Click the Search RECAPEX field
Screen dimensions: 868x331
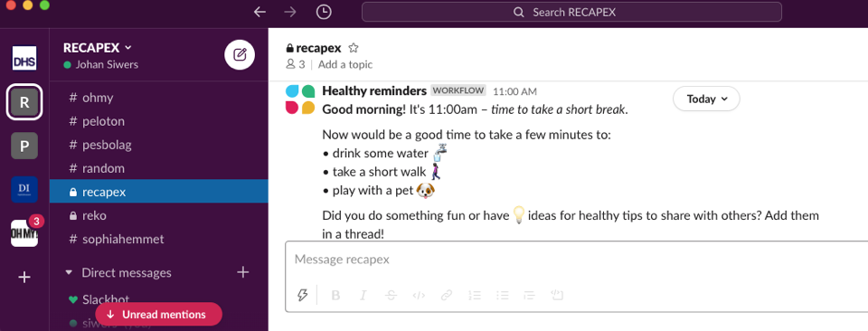coord(571,12)
